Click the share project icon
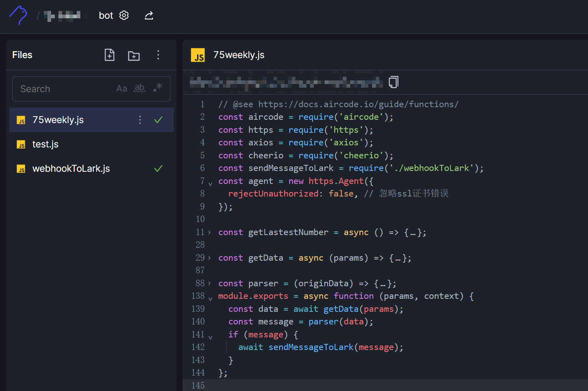 click(x=149, y=15)
